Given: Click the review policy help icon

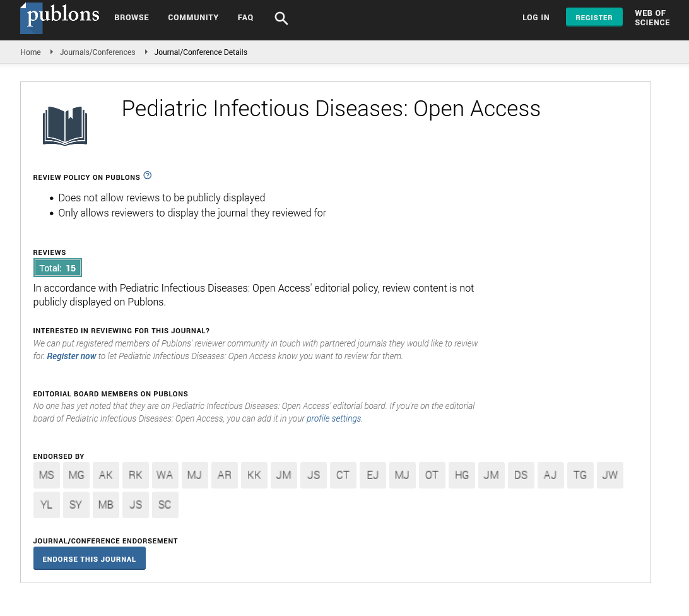Looking at the screenshot, I should [x=147, y=175].
